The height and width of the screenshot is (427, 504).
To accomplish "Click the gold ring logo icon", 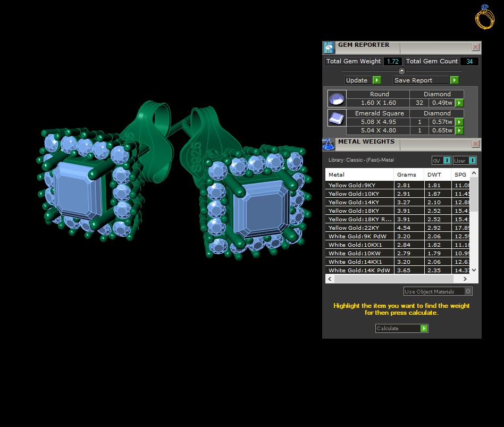I will point(485,18).
